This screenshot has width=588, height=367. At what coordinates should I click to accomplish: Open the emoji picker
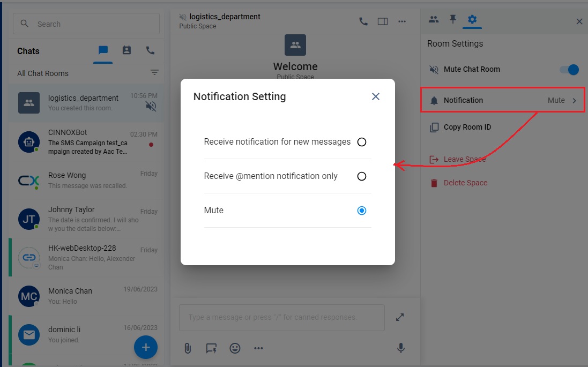click(x=235, y=348)
